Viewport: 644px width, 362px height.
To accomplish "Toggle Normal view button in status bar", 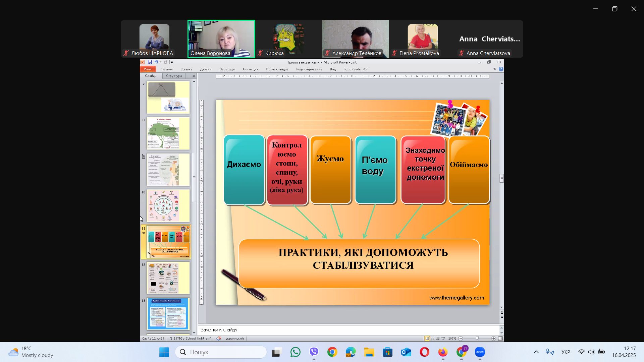I will pos(427,339).
